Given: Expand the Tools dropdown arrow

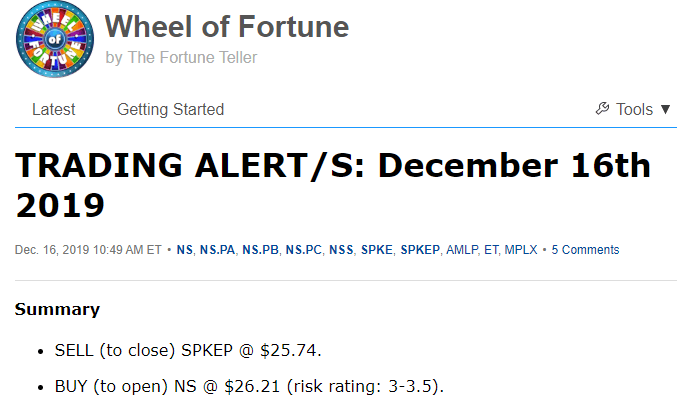Looking at the screenshot, I should pos(666,109).
